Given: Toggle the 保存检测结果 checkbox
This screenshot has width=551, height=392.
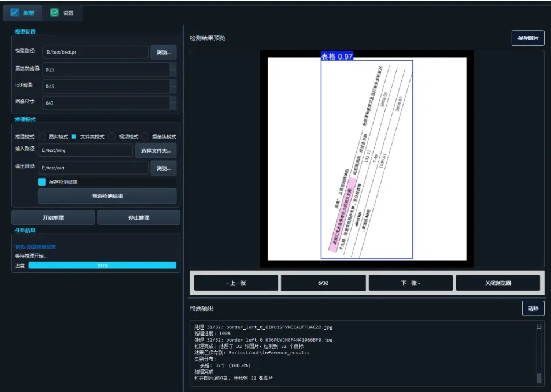Looking at the screenshot, I should 41,181.
